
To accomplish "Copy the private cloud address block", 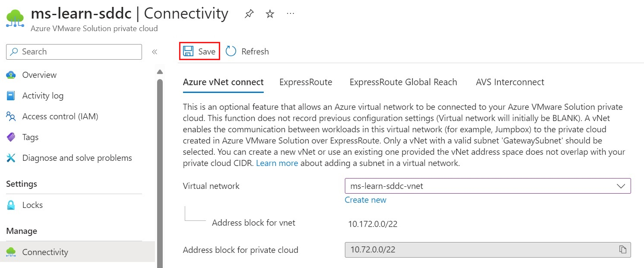I will [x=623, y=249].
